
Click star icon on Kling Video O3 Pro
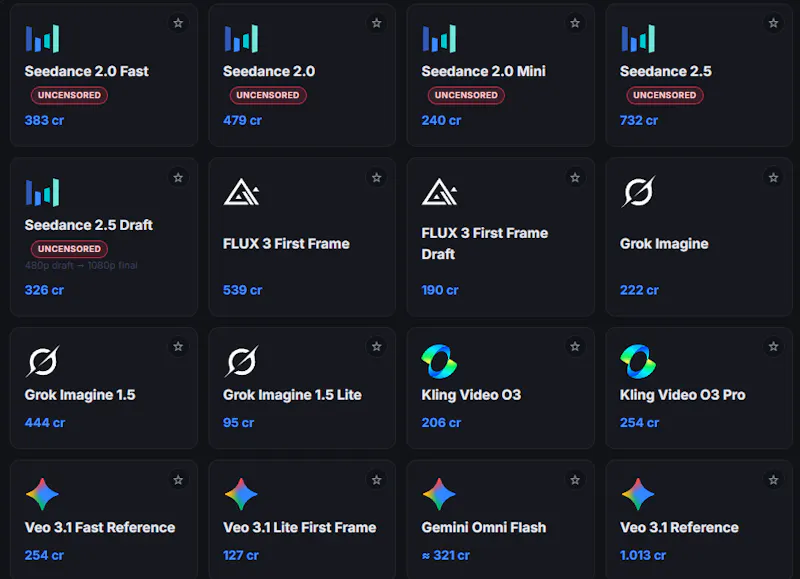[773, 346]
